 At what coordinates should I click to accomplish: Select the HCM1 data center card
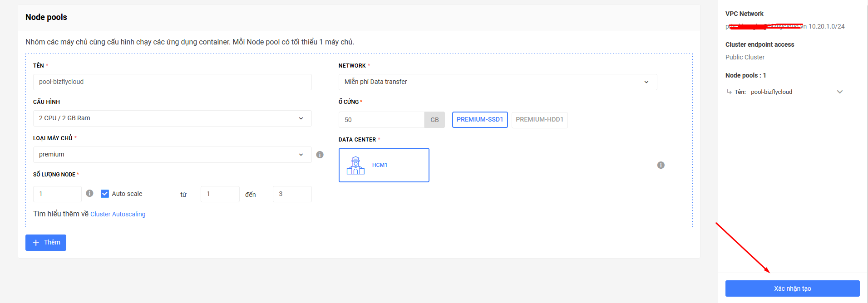point(384,165)
